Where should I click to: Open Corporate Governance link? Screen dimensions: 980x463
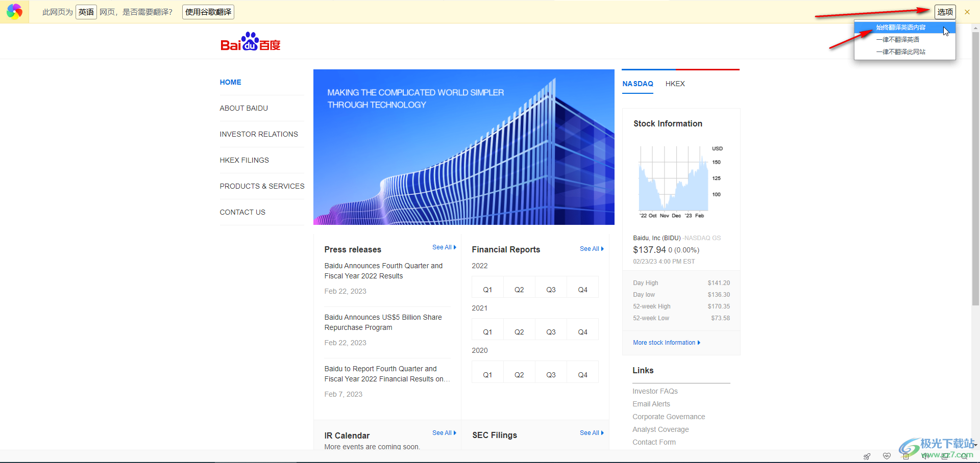pos(669,417)
